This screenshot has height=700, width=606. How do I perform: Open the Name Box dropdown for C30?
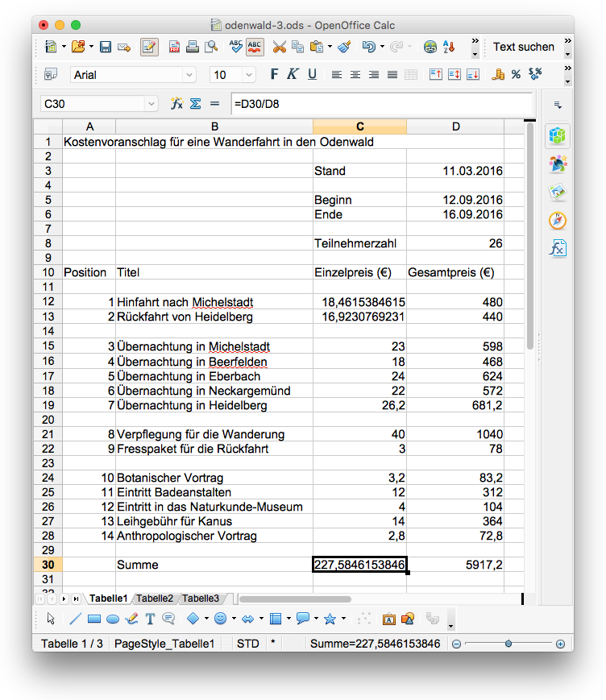click(x=151, y=104)
